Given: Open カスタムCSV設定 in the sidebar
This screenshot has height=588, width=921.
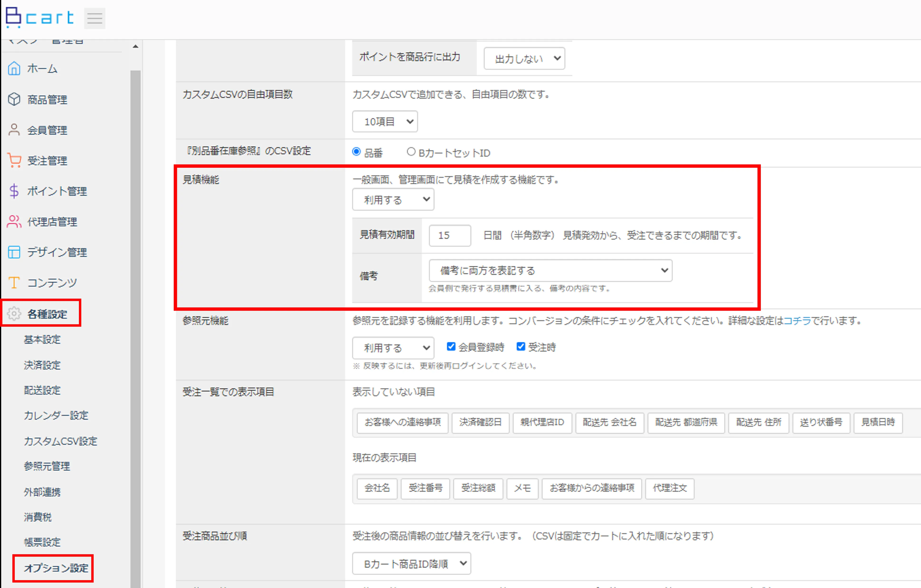Looking at the screenshot, I should coord(60,441).
